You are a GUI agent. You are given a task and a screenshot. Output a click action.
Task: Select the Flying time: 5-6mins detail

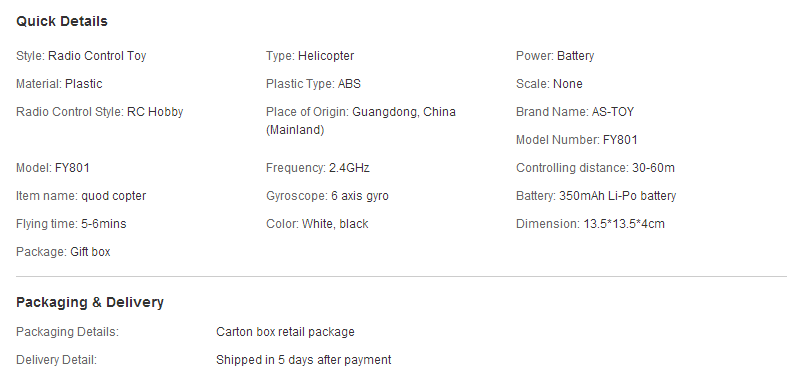tap(71, 224)
